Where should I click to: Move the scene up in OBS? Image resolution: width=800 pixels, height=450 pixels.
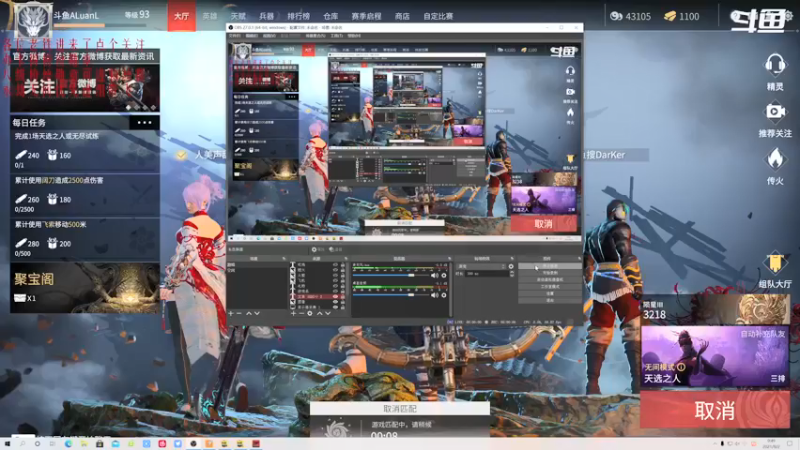(248, 313)
